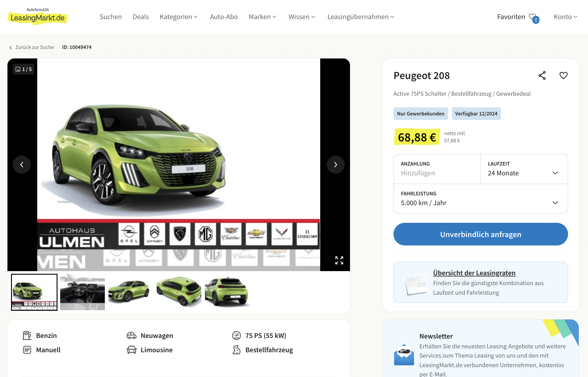Viewport: 588px width, 377px height.
Task: Click the Limousine body type icon
Action: (131, 350)
